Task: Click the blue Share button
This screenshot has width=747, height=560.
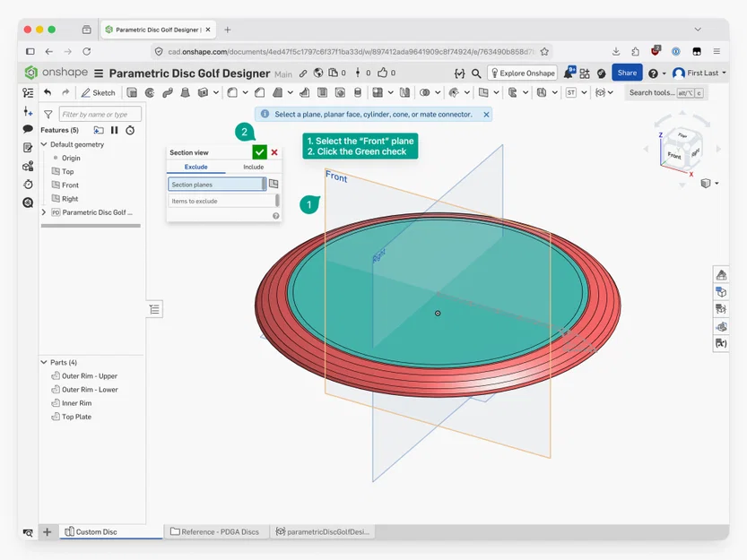Action: 627,73
